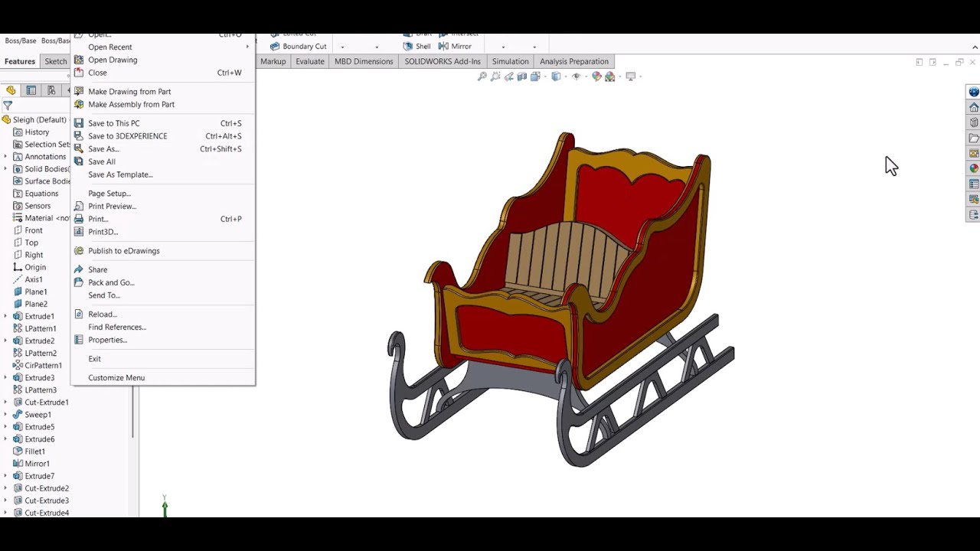Open the PropertyManager tab icon
This screenshot has width=980, height=551.
click(x=31, y=90)
